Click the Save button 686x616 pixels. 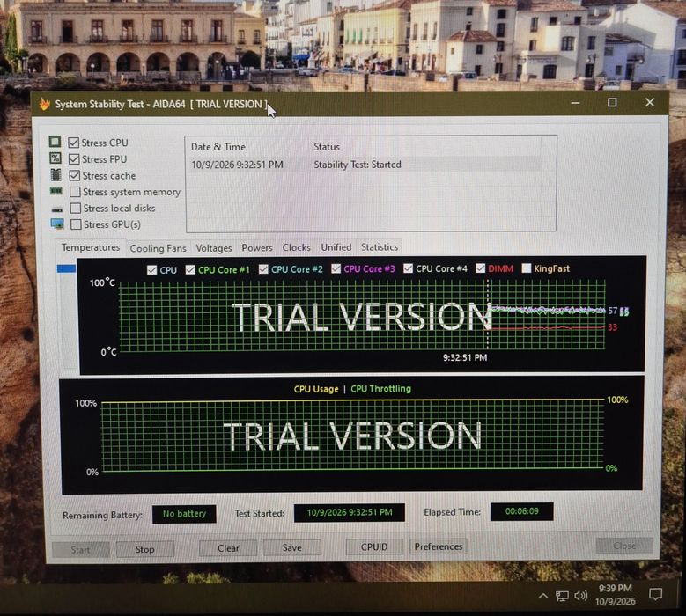pos(291,547)
